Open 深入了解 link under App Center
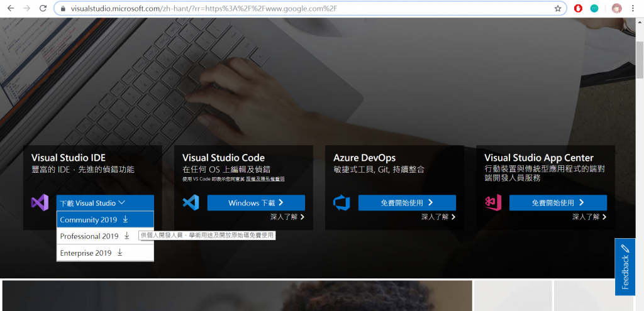 pyautogui.click(x=589, y=217)
